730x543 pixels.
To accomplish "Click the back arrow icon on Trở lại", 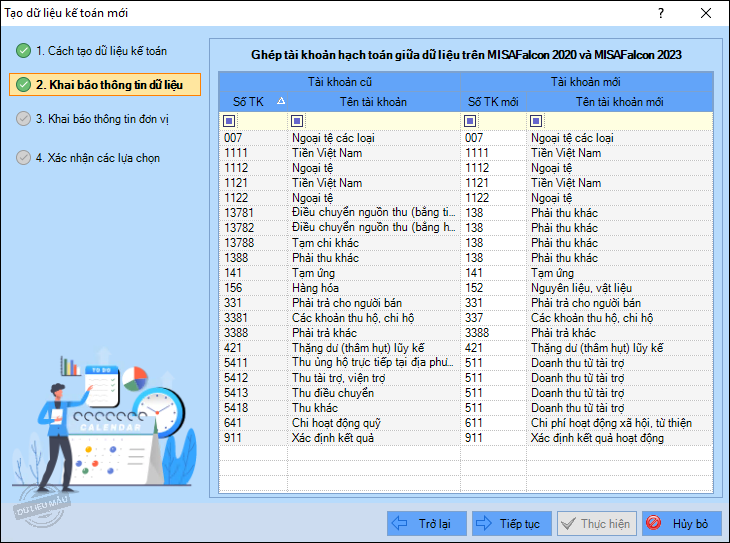I will point(399,523).
